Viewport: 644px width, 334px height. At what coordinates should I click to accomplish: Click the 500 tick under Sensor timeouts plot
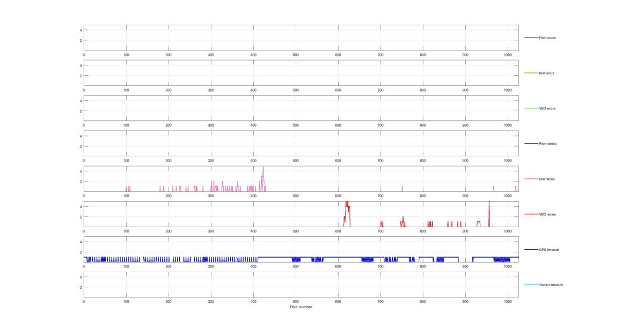[x=296, y=302]
